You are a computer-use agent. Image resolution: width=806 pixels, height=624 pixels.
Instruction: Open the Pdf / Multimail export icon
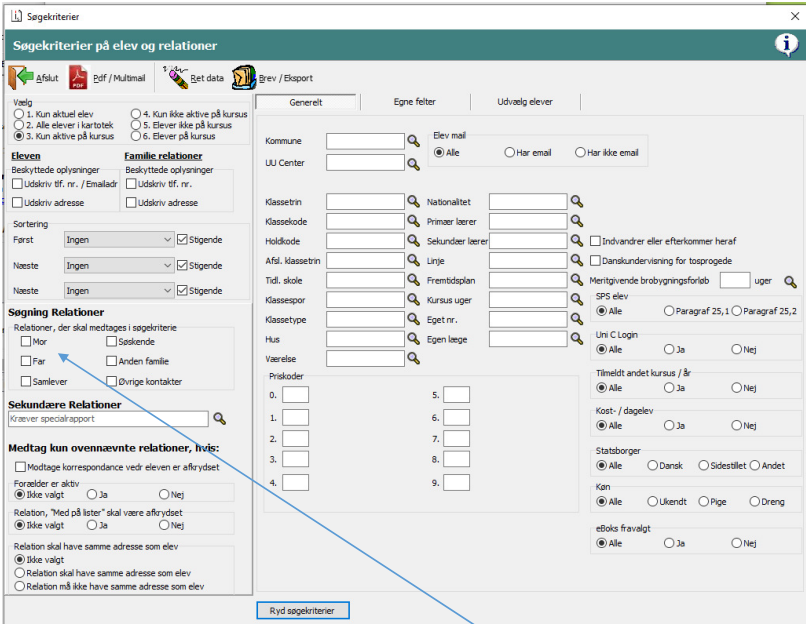79,78
